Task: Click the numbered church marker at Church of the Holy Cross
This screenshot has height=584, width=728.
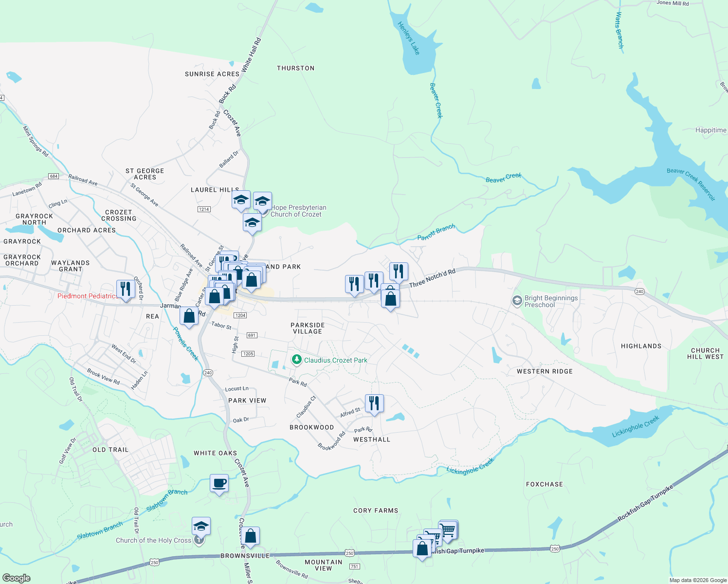Action: [x=200, y=540]
